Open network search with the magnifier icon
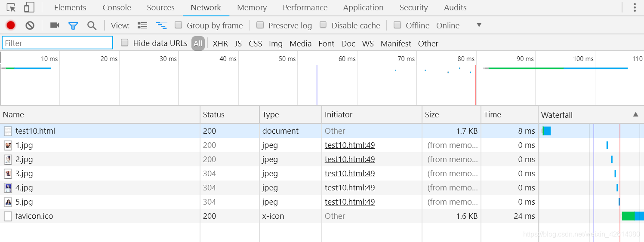The height and width of the screenshot is (242, 644). tap(92, 25)
